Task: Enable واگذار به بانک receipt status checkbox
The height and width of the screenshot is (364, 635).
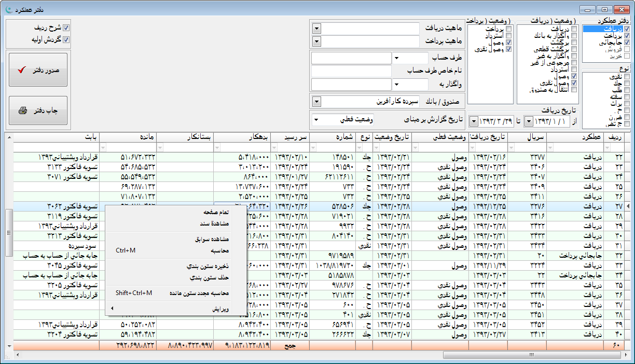Action: pyautogui.click(x=574, y=36)
